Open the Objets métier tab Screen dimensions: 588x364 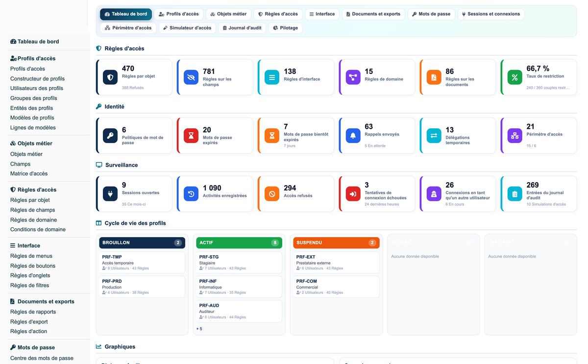click(x=229, y=14)
